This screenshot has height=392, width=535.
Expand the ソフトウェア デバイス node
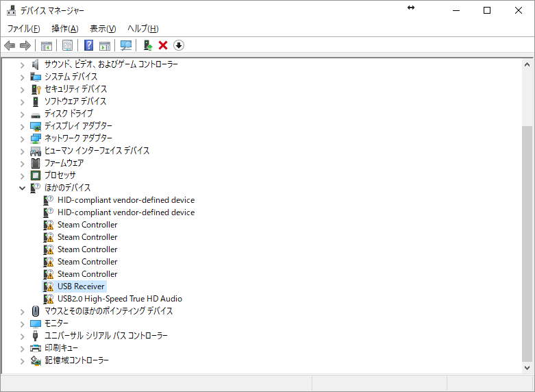pos(22,101)
